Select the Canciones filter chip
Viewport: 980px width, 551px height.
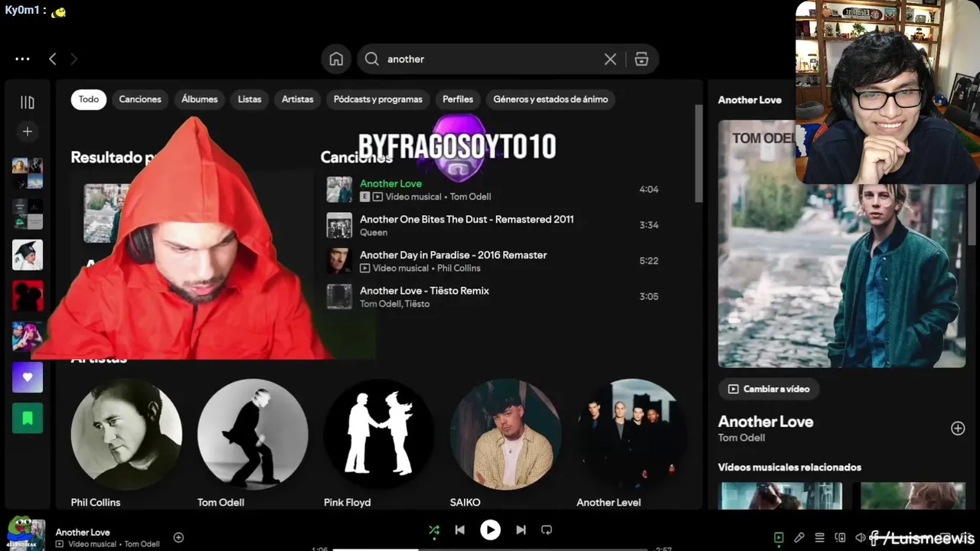click(x=140, y=99)
